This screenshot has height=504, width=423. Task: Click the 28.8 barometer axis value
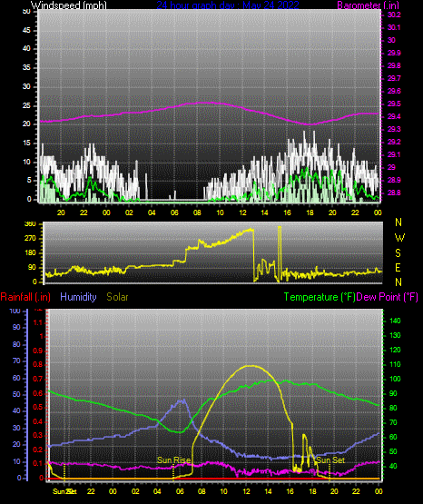coord(394,193)
